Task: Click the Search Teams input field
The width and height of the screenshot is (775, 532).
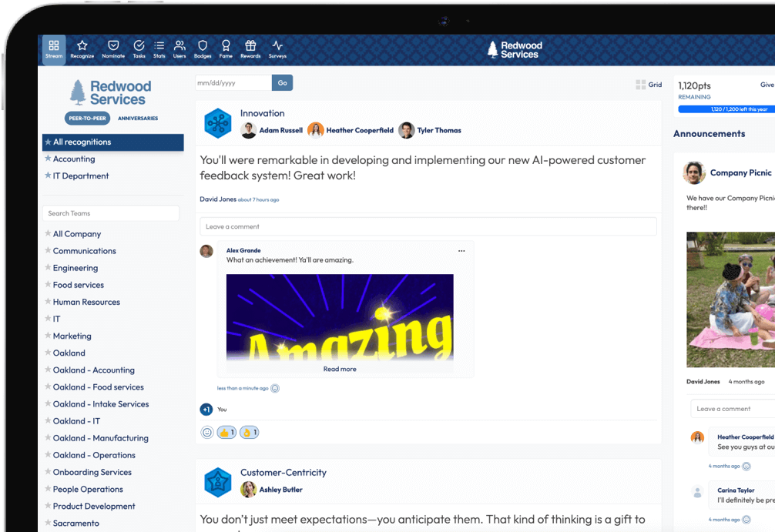Action: [111, 213]
